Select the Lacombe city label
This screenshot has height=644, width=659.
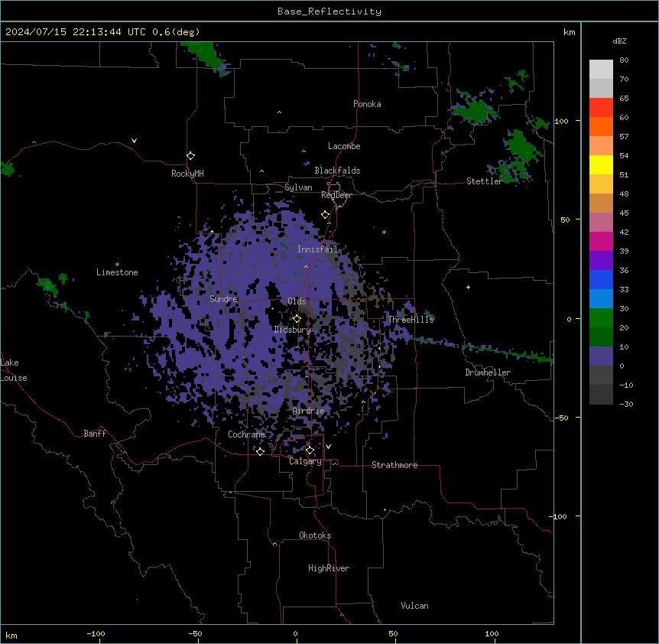[x=344, y=146]
